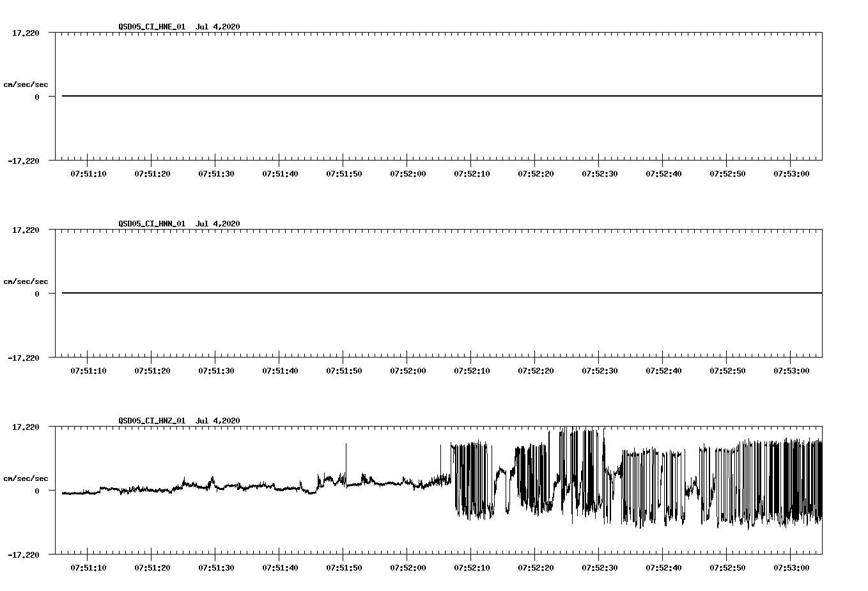
Task: Click 07:52:20 on the HNE time axis
Action: (x=536, y=173)
